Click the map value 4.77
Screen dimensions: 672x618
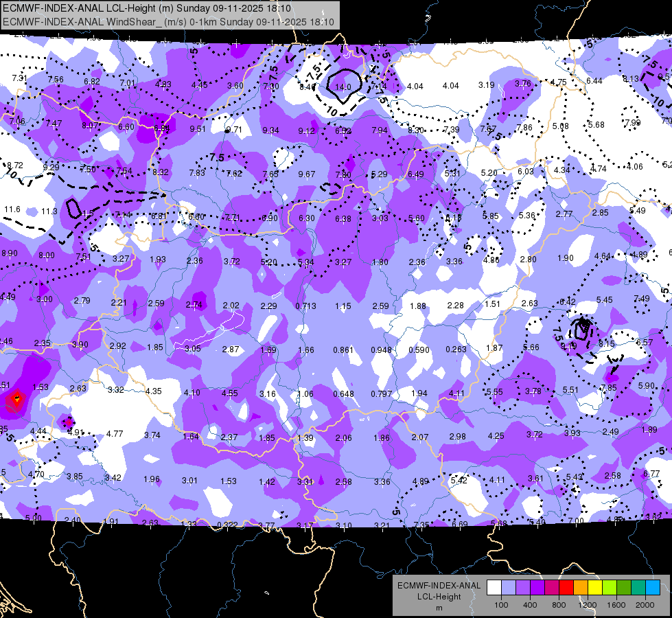[115, 434]
